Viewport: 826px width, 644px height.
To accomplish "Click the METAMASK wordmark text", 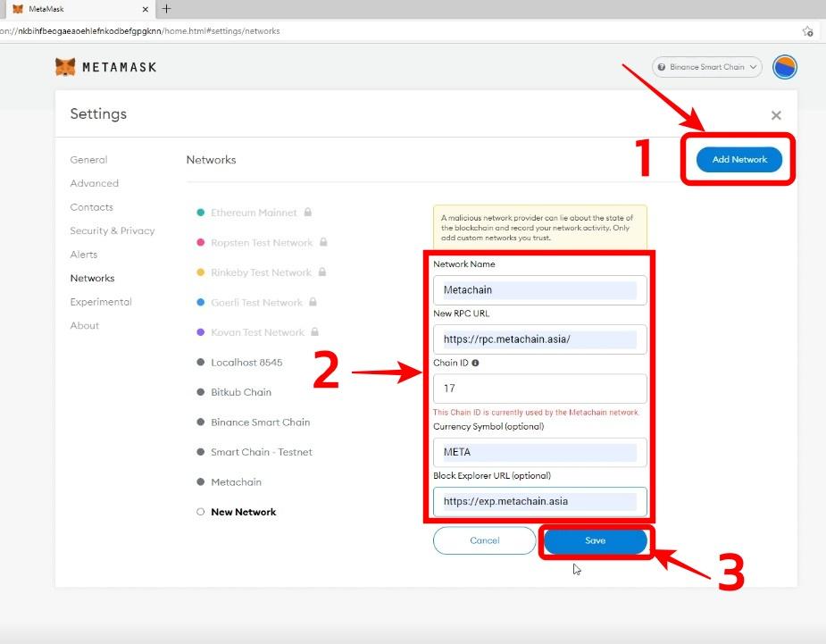I will (120, 68).
